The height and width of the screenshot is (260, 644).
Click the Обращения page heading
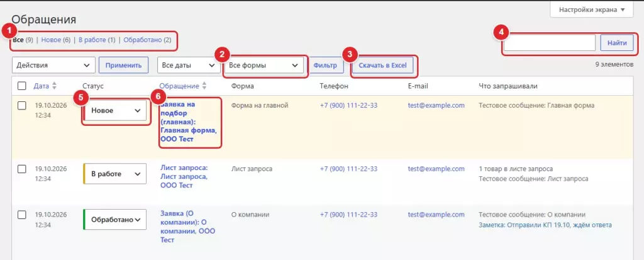[x=44, y=20]
